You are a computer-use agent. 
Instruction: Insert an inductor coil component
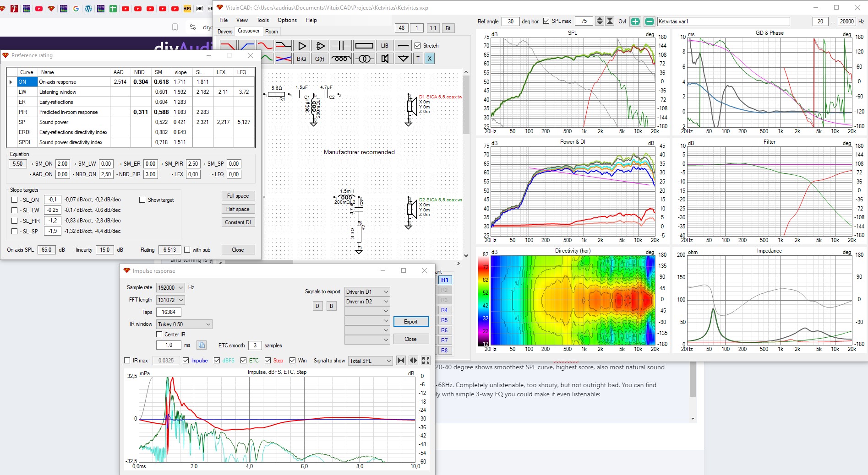click(x=341, y=59)
